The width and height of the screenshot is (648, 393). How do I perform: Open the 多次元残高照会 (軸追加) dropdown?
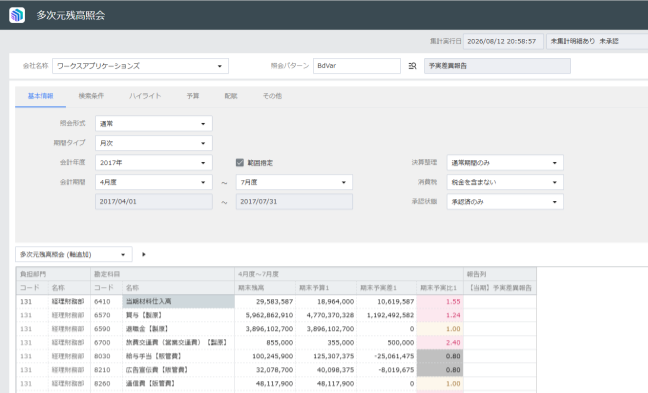click(74, 255)
